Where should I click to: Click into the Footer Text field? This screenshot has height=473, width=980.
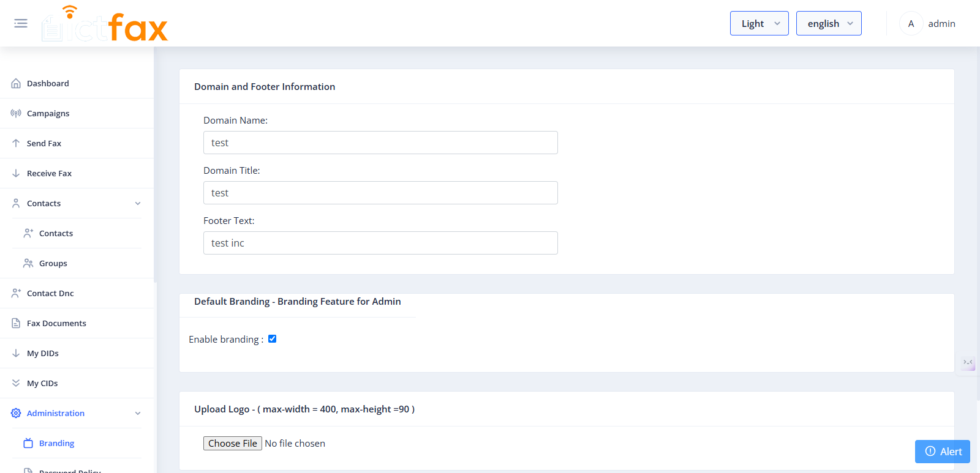point(380,243)
